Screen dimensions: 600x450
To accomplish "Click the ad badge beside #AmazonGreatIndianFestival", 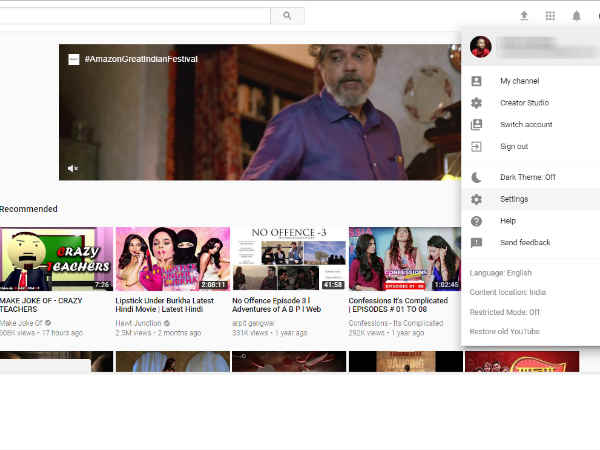I will click(73, 59).
